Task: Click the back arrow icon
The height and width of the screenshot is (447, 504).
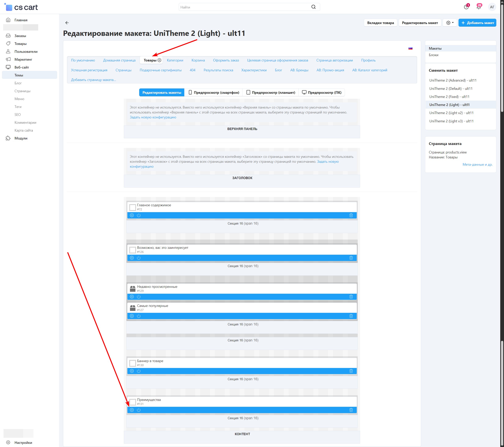Action: coord(67,23)
